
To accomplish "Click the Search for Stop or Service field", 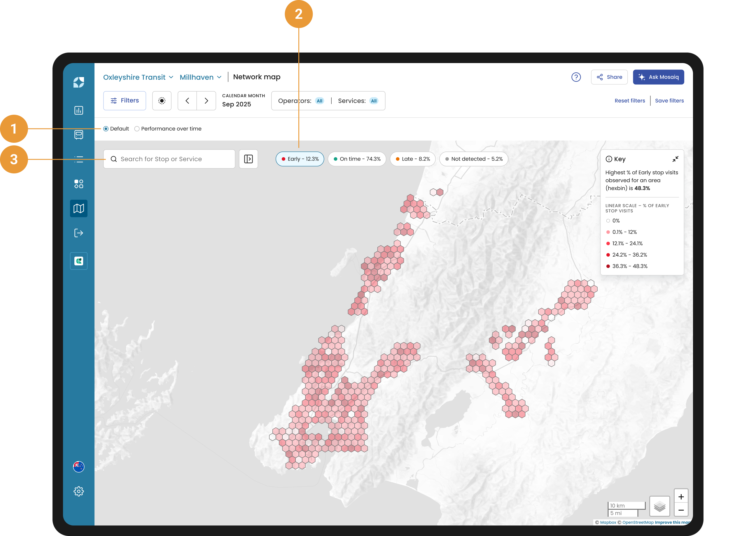I will click(169, 159).
